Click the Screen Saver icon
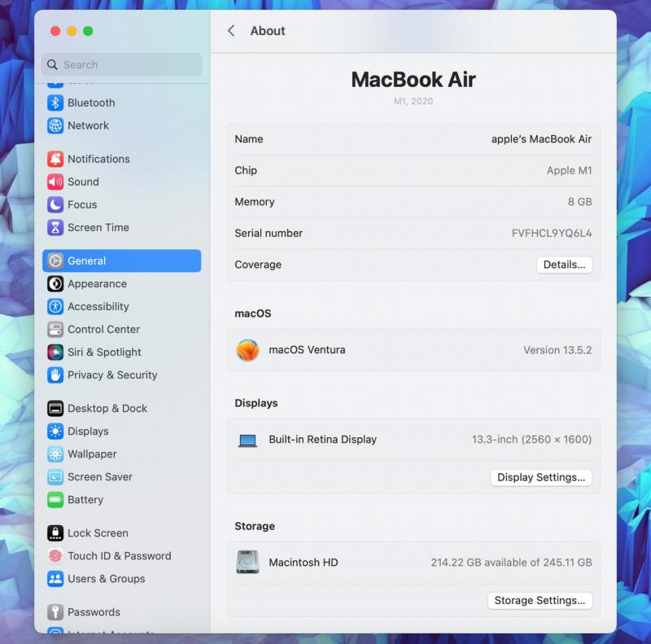The width and height of the screenshot is (651, 644). [55, 477]
